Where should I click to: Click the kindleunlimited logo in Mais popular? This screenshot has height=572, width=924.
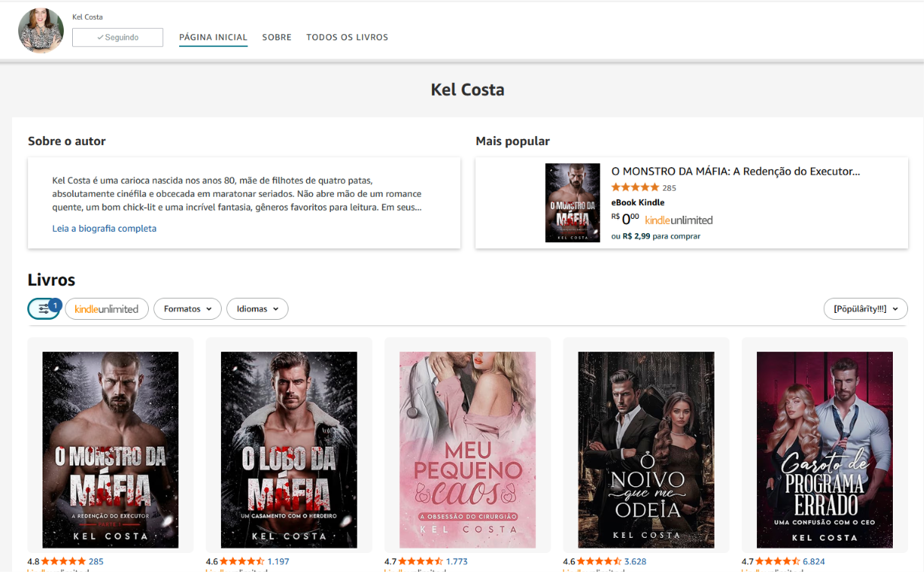click(679, 220)
